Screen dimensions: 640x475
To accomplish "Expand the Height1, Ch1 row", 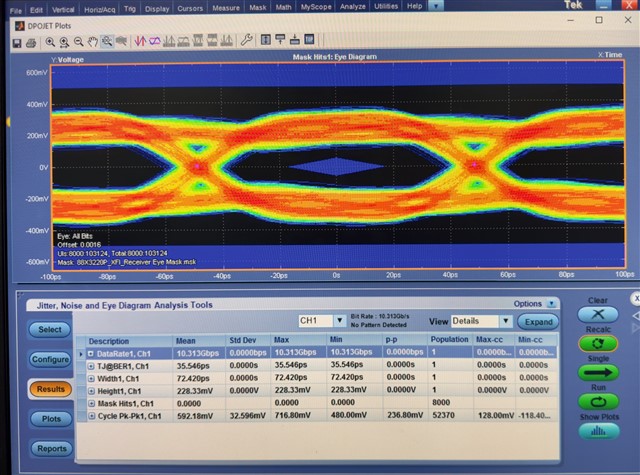I will coord(91,391).
